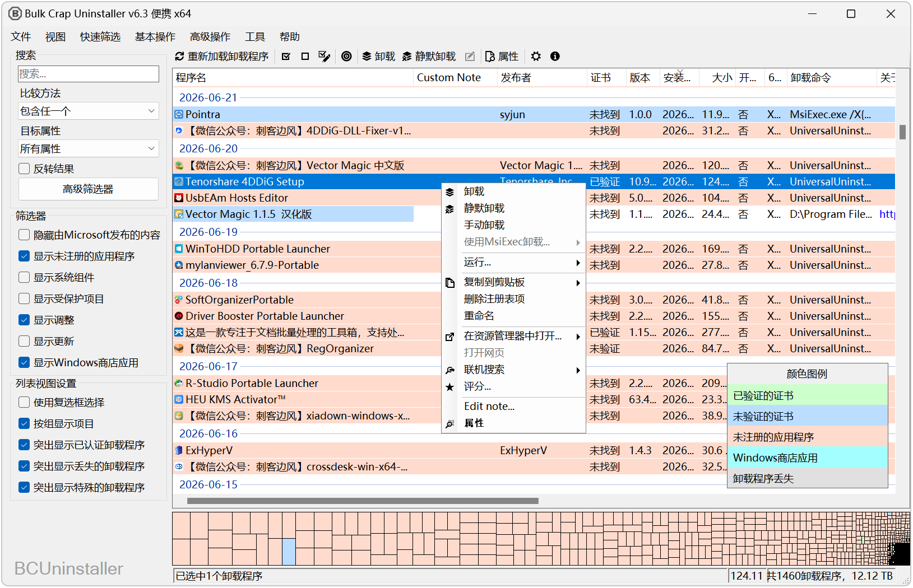Viewport: 913px width, 588px height.
Task: Click the SoftOrganizerPortable row icon
Action: pos(179,300)
